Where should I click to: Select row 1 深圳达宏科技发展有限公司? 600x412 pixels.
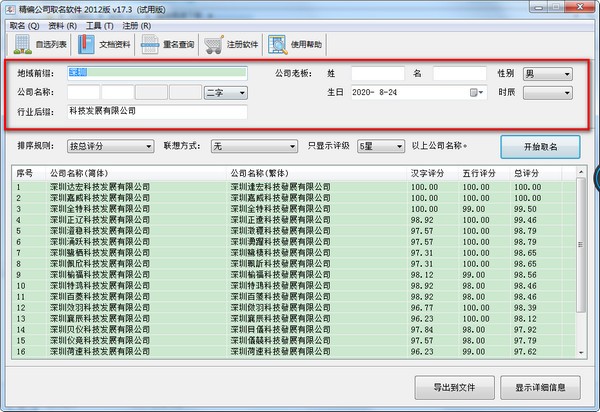pos(100,187)
